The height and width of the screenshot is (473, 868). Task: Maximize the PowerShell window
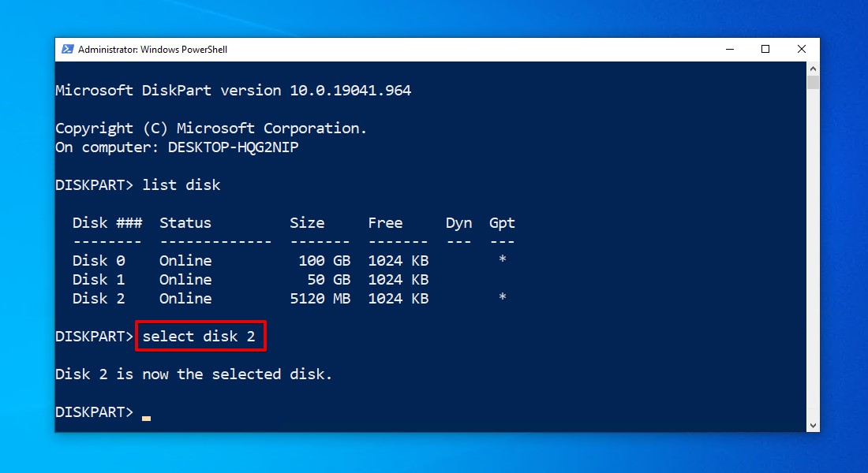click(765, 49)
